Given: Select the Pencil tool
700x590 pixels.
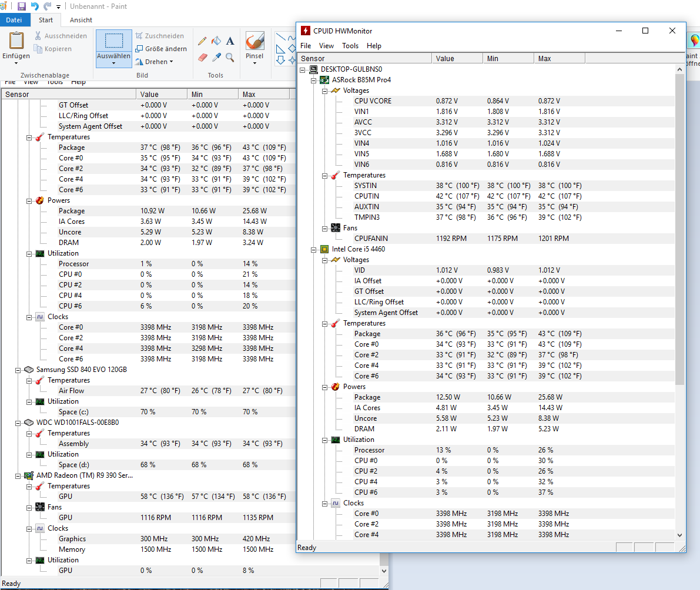Looking at the screenshot, I should [202, 41].
